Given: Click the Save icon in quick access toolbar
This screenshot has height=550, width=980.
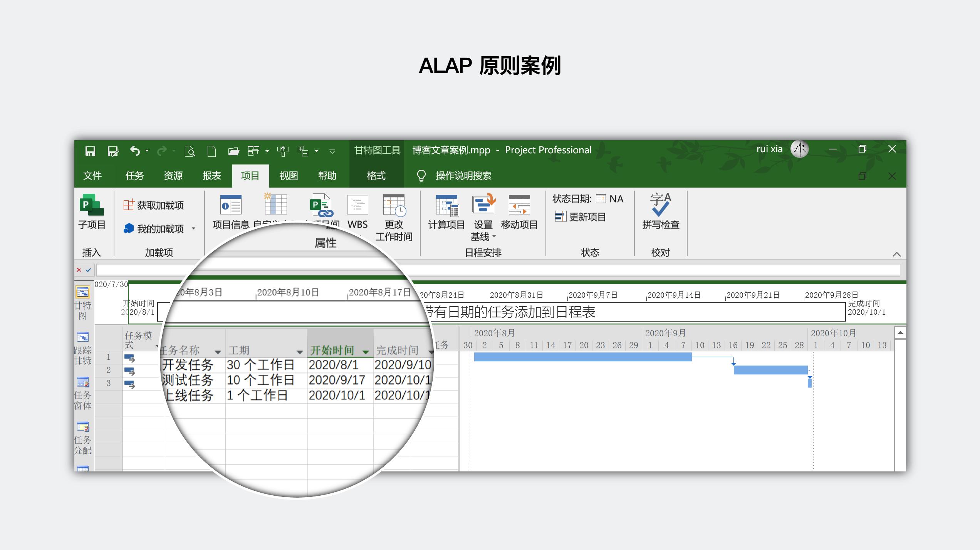Looking at the screenshot, I should click(90, 151).
